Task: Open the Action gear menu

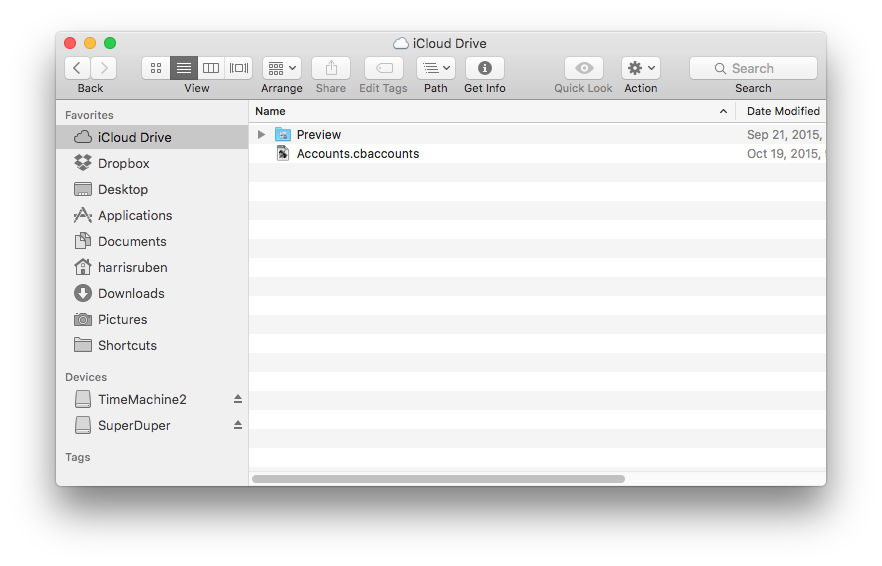Action: [641, 68]
